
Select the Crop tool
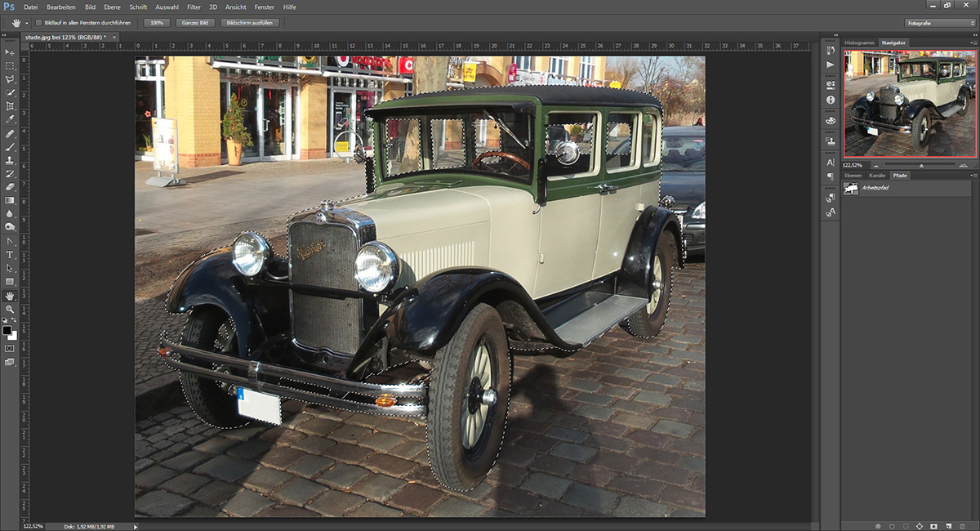tap(10, 106)
